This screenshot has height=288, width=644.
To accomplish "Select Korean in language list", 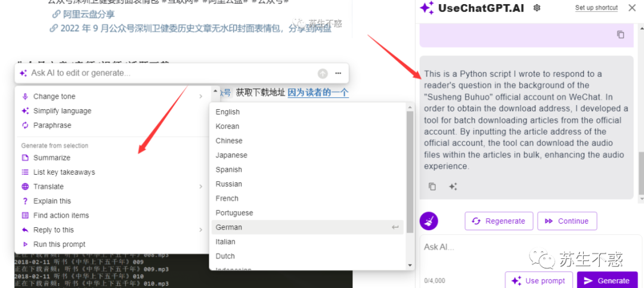I will [307, 126].
